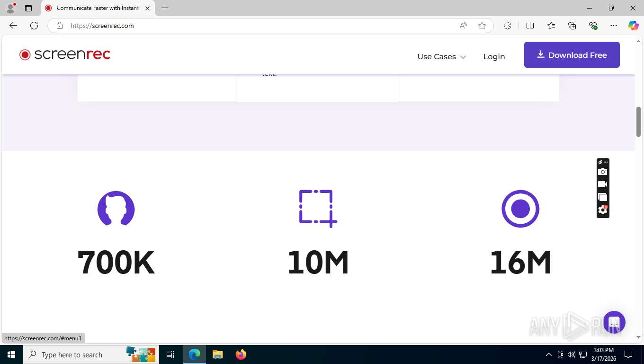The height and width of the screenshot is (364, 644).
Task: Click the screen-selection icon above 10M
Action: [x=318, y=209]
